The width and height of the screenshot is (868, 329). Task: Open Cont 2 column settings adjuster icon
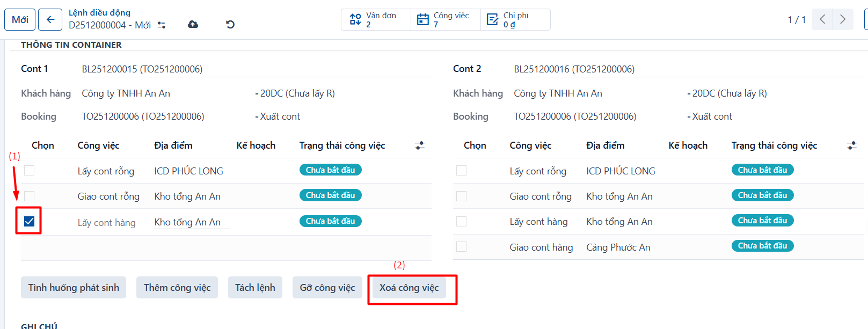(x=852, y=145)
